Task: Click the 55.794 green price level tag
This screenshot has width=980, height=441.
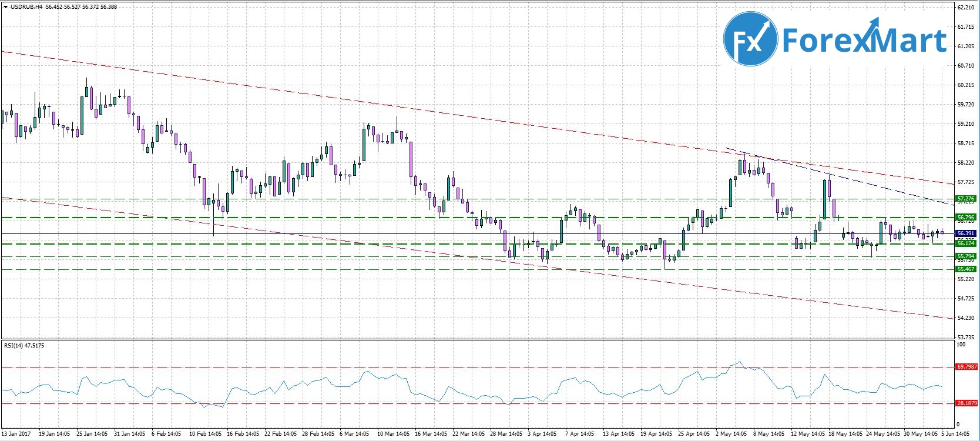Action: coord(966,256)
